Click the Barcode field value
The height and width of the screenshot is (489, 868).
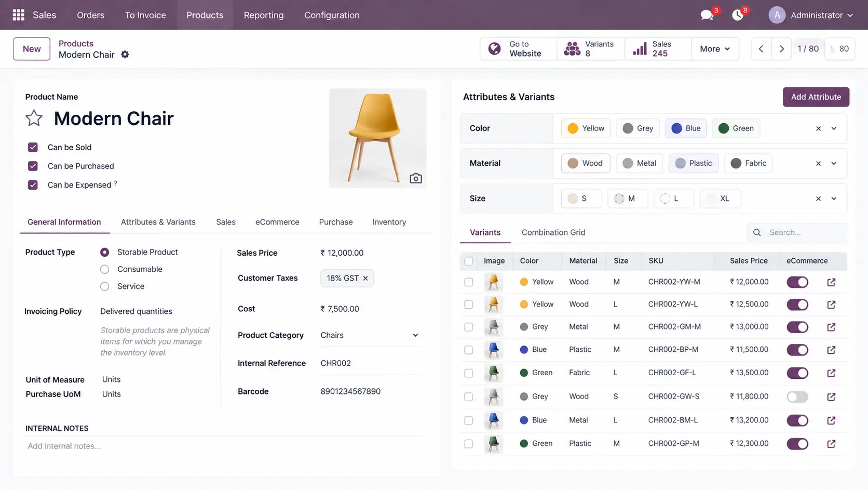point(350,391)
